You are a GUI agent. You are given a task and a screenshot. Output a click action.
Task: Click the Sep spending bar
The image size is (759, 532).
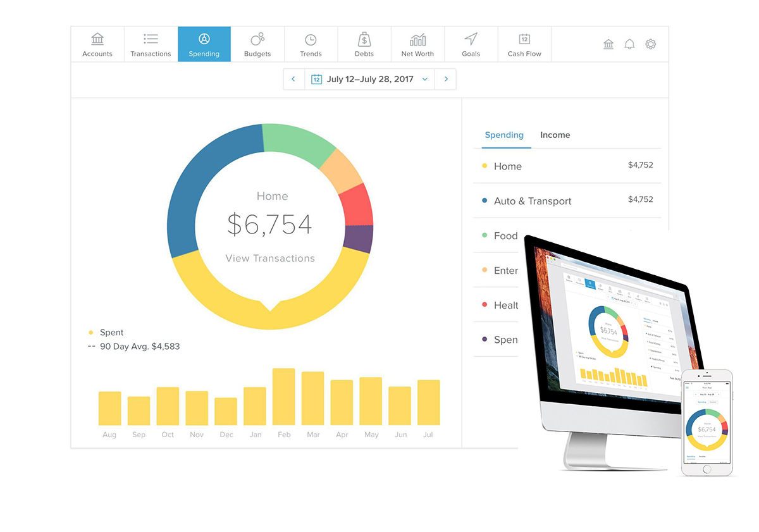139,411
